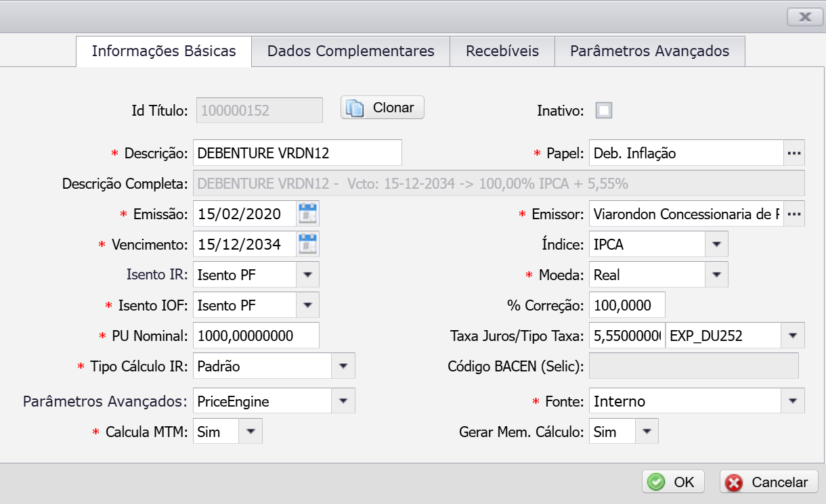Expand the Tipo Cálculo IR dropdown
The height and width of the screenshot is (504, 826).
[343, 367]
